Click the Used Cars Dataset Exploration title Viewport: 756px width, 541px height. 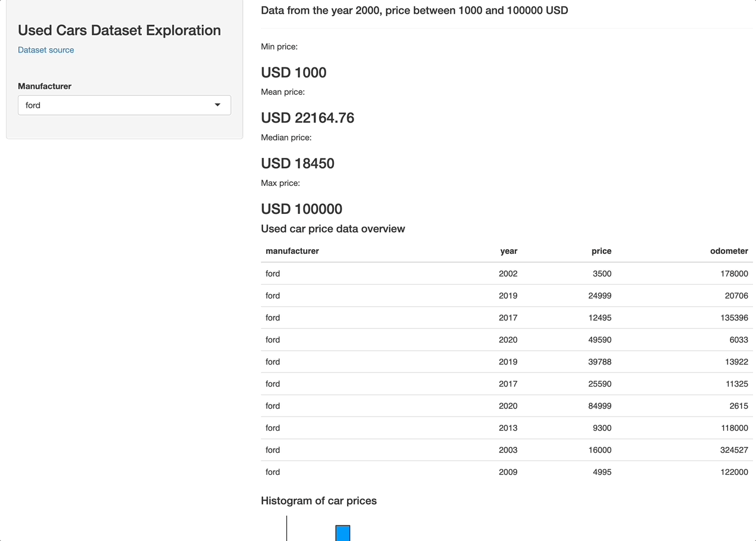coord(119,30)
